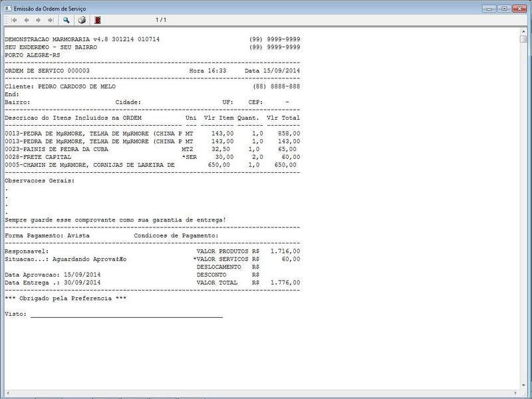Click the 1 / 1 page indicator
Viewport: 532px width, 399px height.
click(x=160, y=20)
